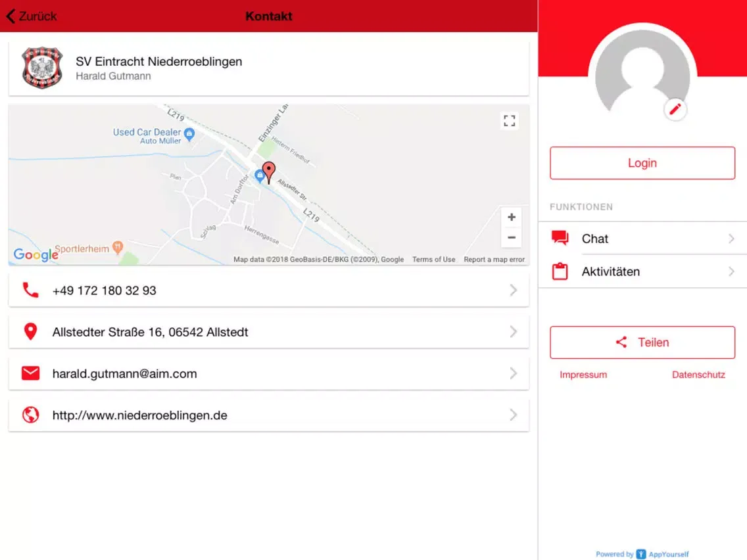Click the SV Eintracht club crest logo
The image size is (747, 560).
42,68
